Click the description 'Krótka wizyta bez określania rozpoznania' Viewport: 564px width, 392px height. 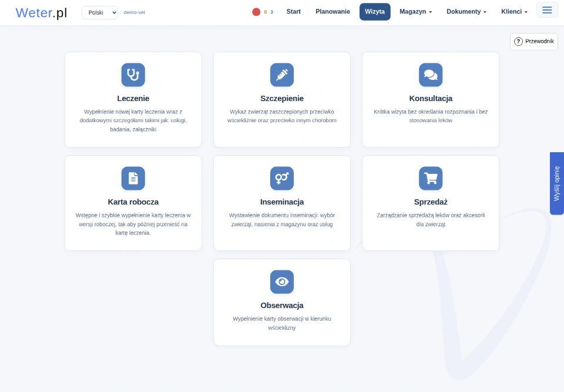point(431,116)
